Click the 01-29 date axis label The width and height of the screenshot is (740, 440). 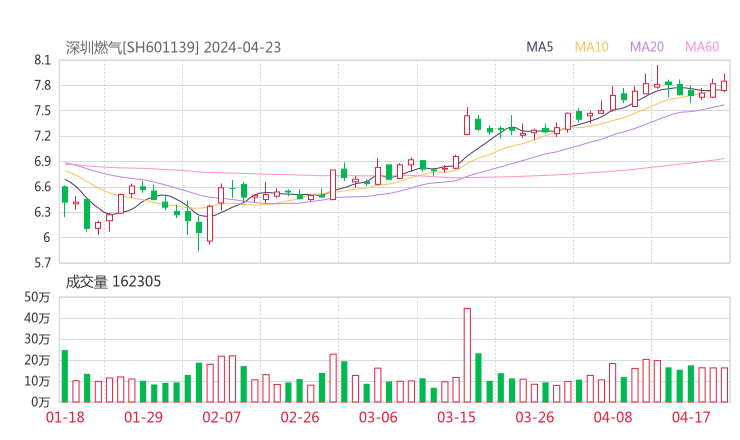pos(143,417)
